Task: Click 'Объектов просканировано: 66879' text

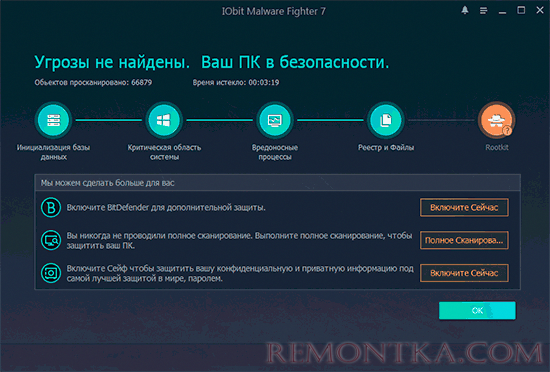Action: point(93,82)
